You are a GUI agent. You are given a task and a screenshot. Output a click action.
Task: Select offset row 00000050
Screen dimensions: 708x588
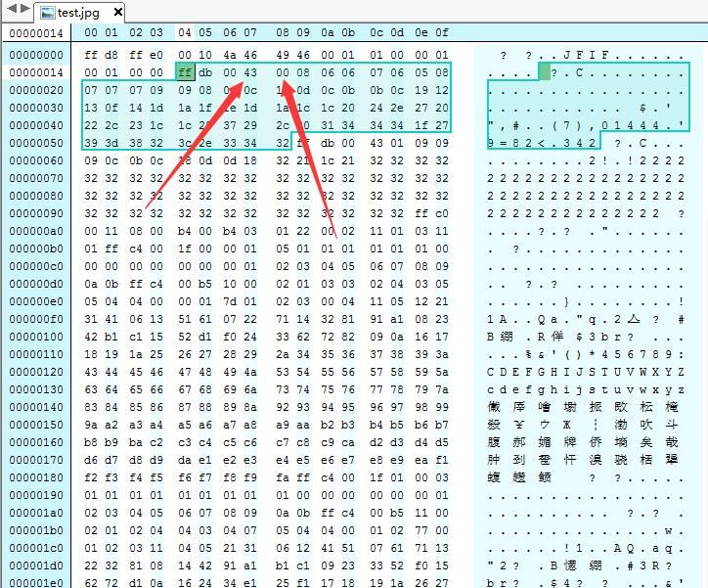point(36,143)
